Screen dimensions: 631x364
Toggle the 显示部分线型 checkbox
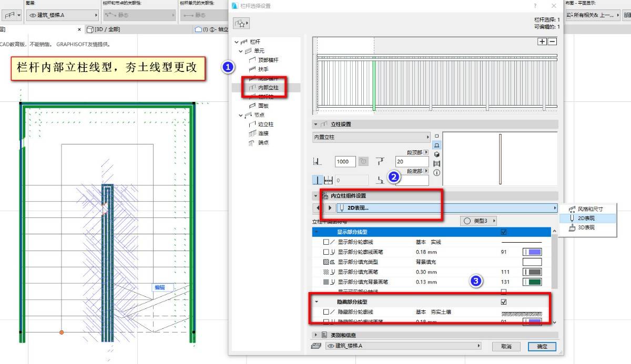pyautogui.click(x=504, y=232)
